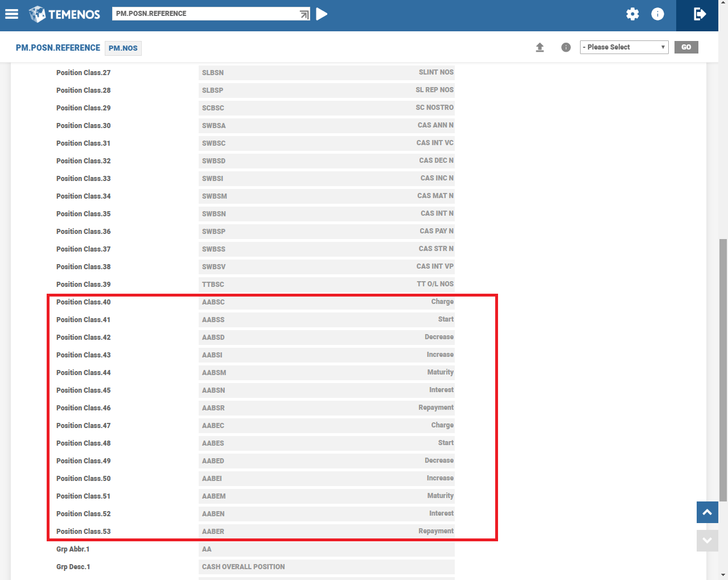Click the scroll-down chevron button
This screenshot has height=580, width=728.
707,541
